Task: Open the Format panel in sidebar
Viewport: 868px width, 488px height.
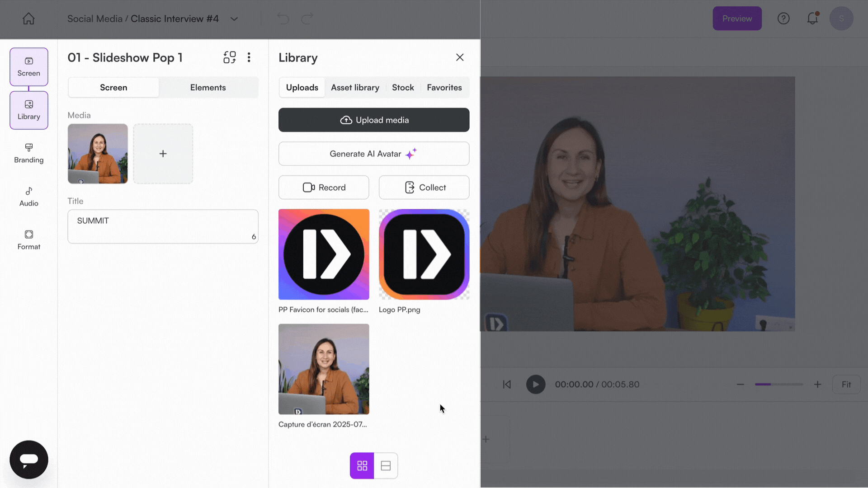Action: point(28,240)
